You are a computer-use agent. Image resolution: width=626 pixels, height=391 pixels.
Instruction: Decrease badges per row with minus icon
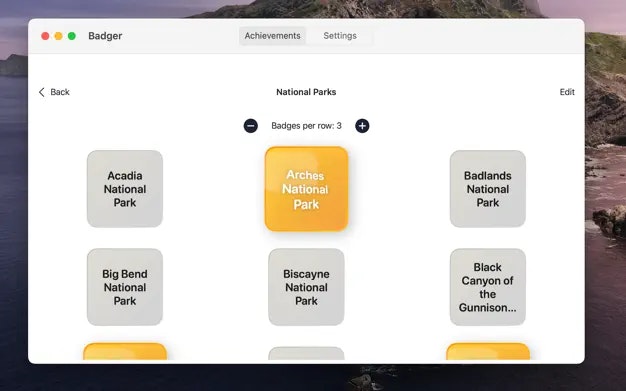[251, 126]
